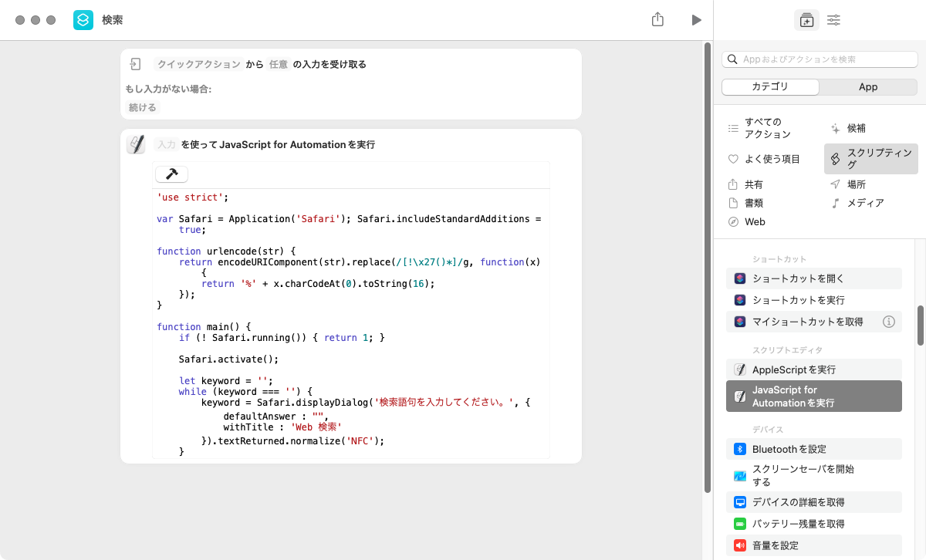The height and width of the screenshot is (560, 926).
Task: Open the action library panel icon
Action: 806,20
